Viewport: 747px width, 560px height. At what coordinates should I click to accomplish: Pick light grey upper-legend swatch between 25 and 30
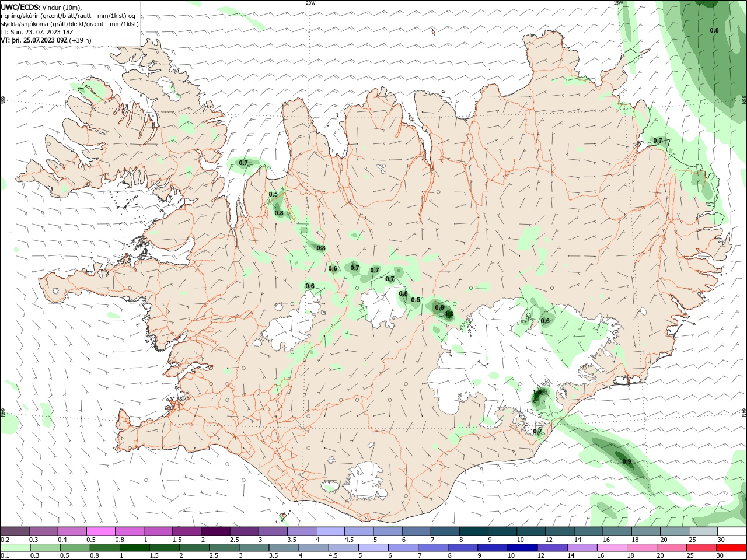[703, 531]
